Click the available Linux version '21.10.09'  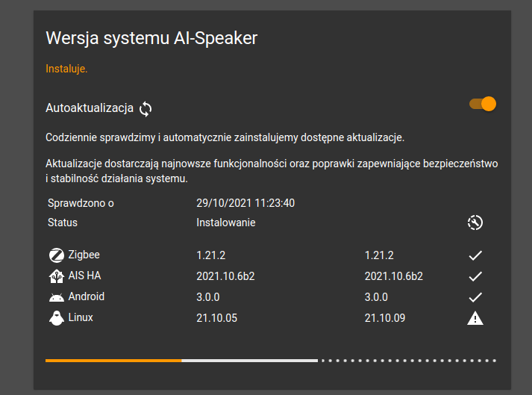pos(385,318)
